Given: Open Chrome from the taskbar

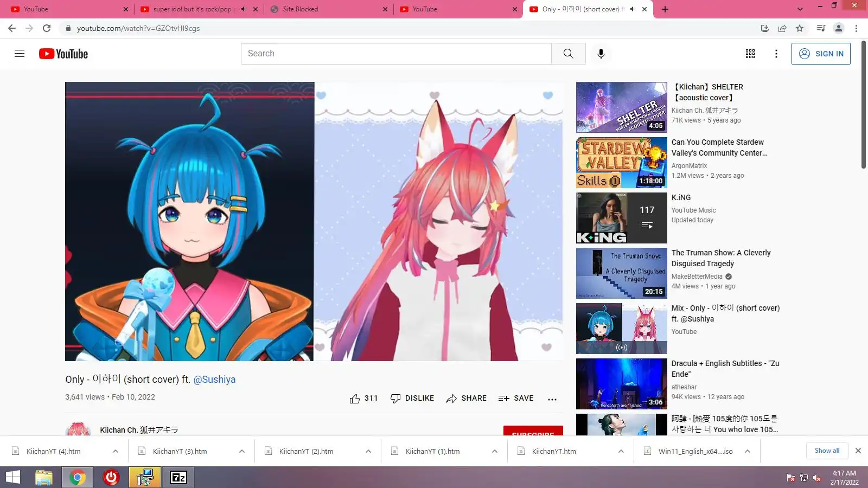Looking at the screenshot, I should point(77,477).
